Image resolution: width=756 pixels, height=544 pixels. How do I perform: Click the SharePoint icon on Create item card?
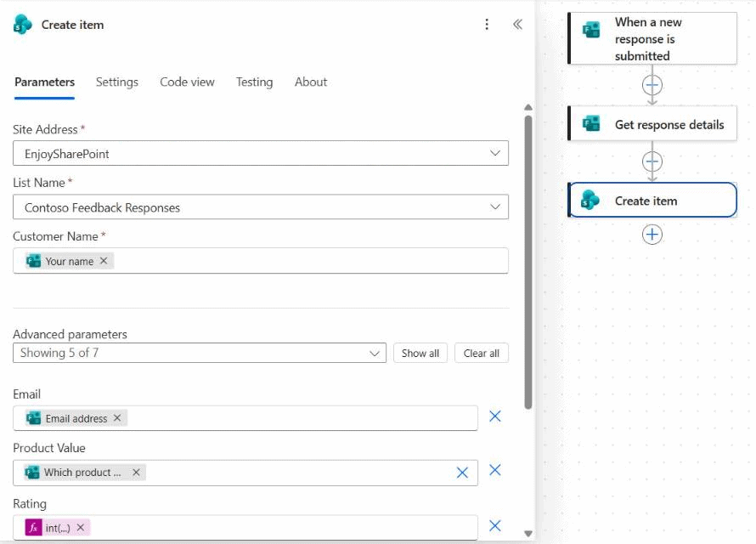[590, 200]
